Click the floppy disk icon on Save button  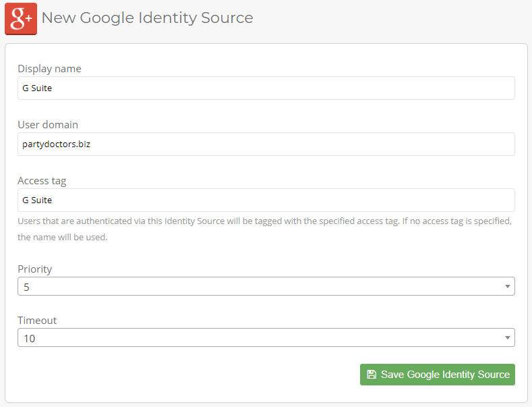[x=371, y=375]
